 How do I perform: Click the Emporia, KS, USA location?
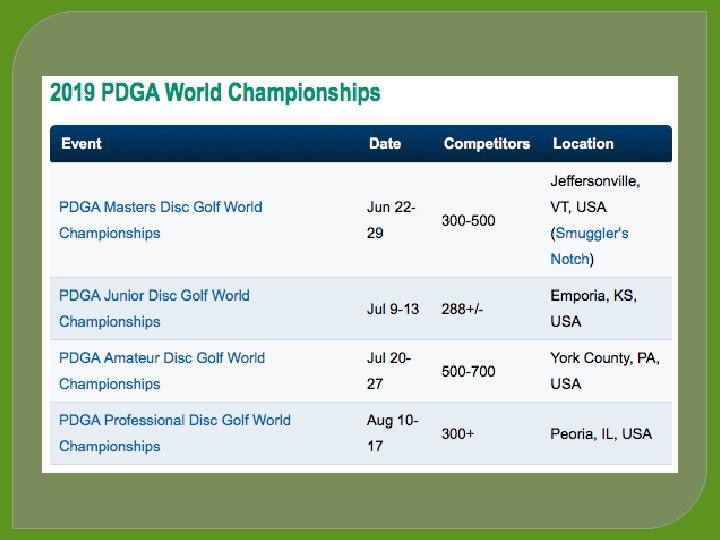(x=593, y=308)
